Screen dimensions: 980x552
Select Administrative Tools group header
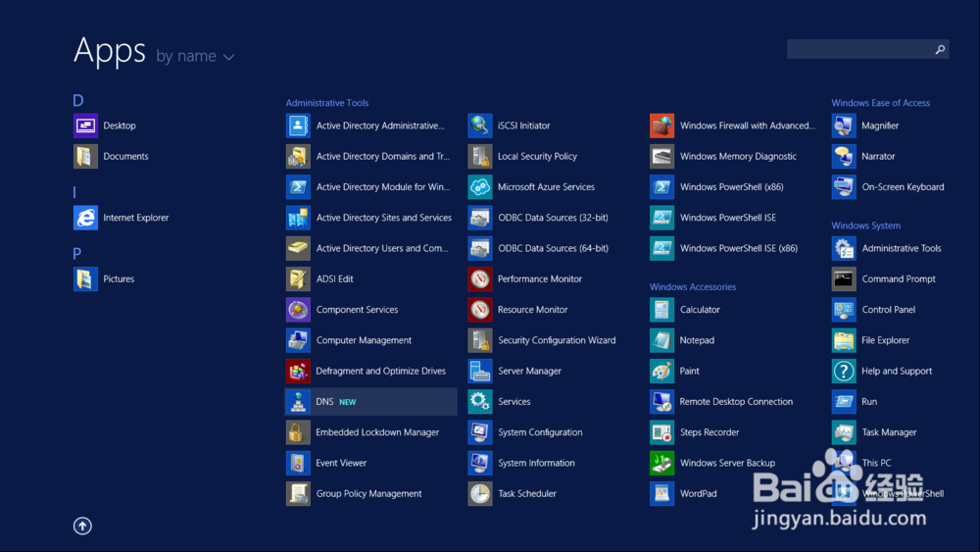coord(327,103)
